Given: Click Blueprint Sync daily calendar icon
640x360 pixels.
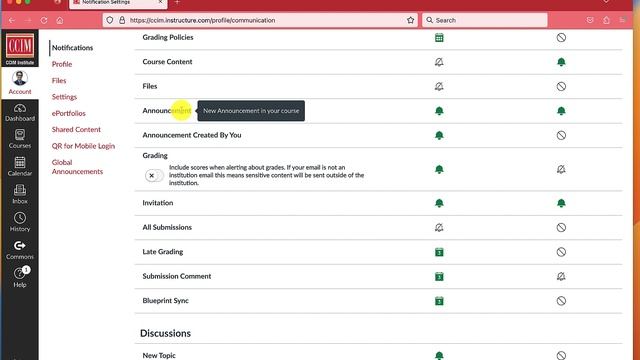Looking at the screenshot, I should (439, 301).
